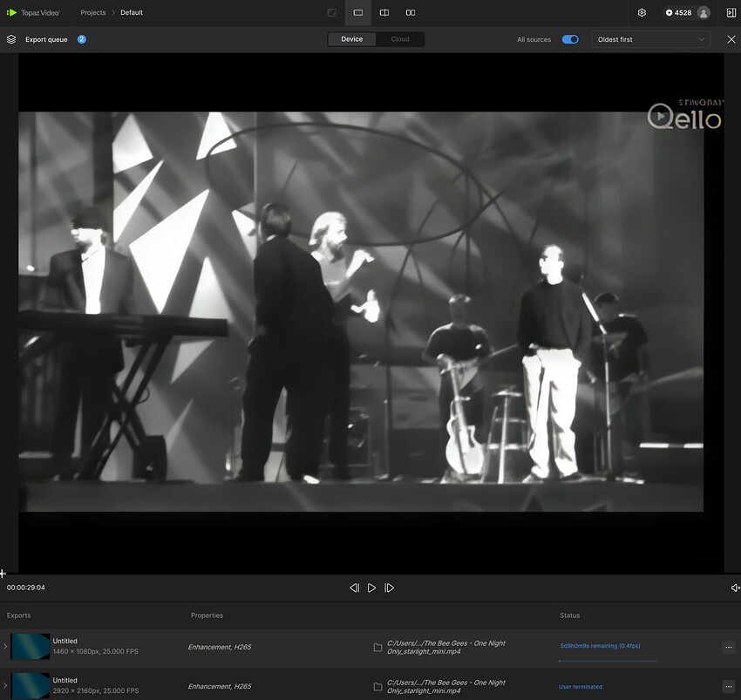741x700 pixels.
Task: Toggle the All sources switch
Action: click(570, 39)
